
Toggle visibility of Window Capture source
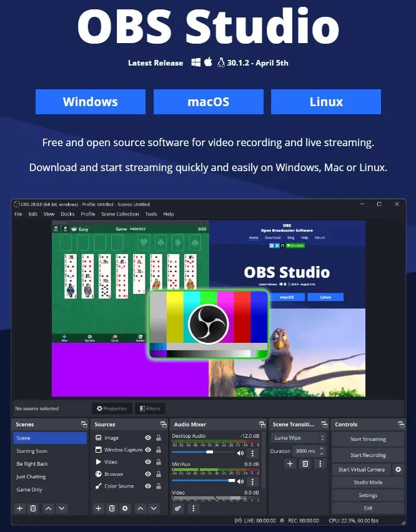coord(148,450)
